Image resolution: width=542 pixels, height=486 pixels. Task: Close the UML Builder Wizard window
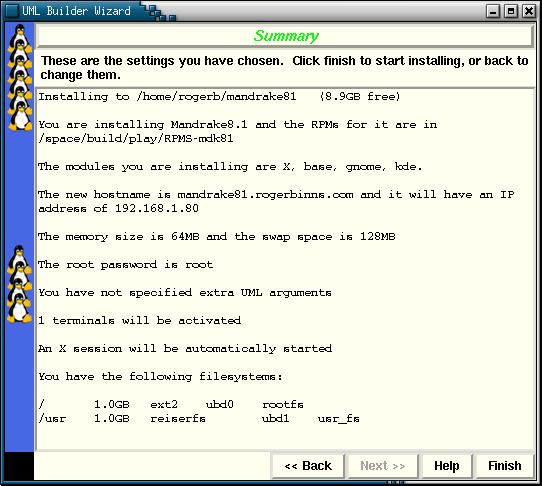[x=529, y=11]
